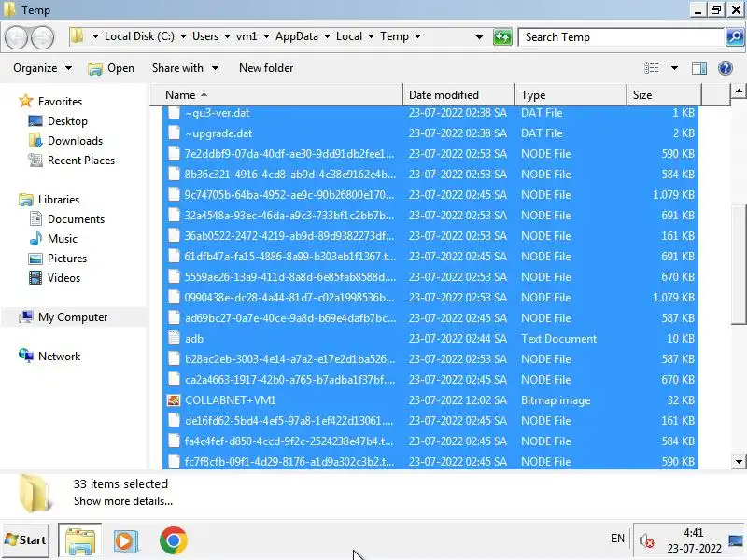
Task: Expand the dropdown arrow after Users
Action: (227, 36)
